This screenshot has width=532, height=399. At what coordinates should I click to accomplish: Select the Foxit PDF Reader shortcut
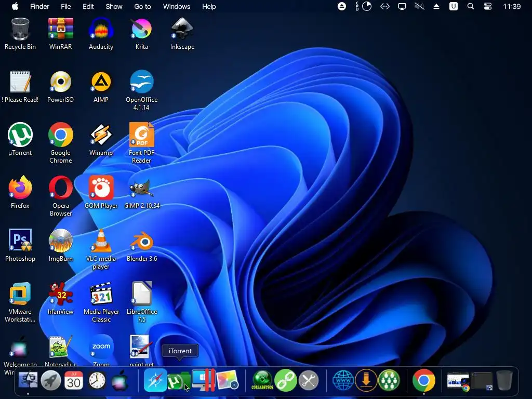(x=141, y=143)
